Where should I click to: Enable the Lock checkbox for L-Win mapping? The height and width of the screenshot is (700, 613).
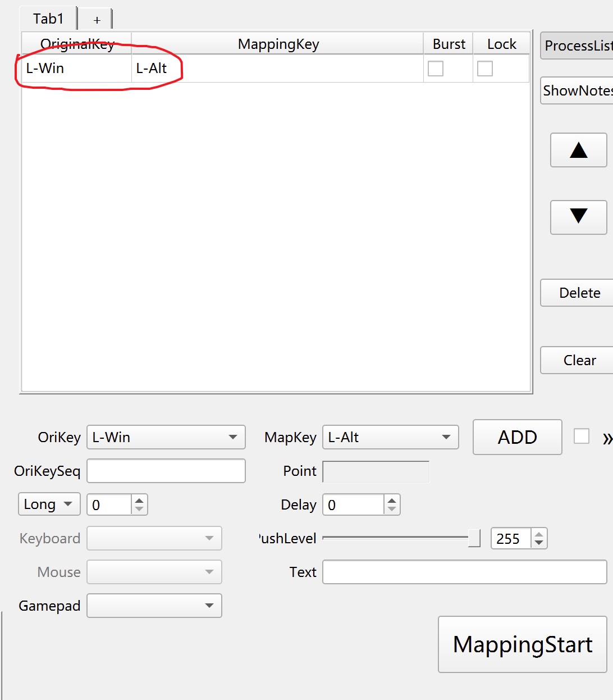(485, 68)
